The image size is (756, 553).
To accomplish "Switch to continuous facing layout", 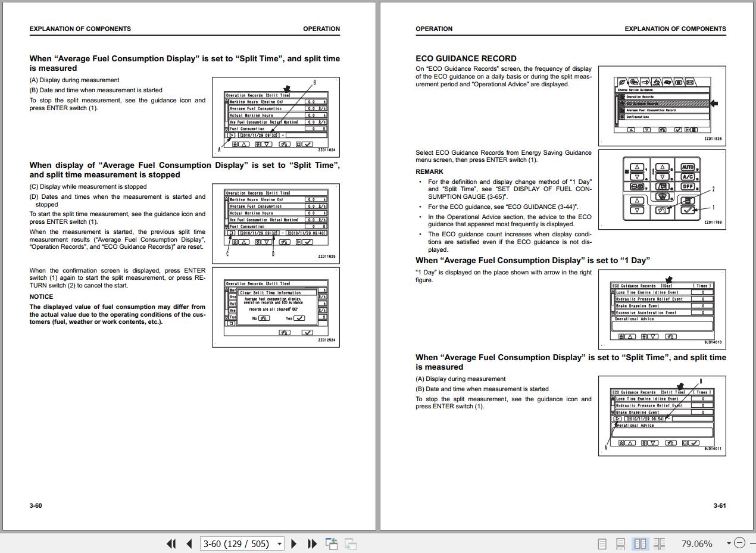I will tap(659, 543).
